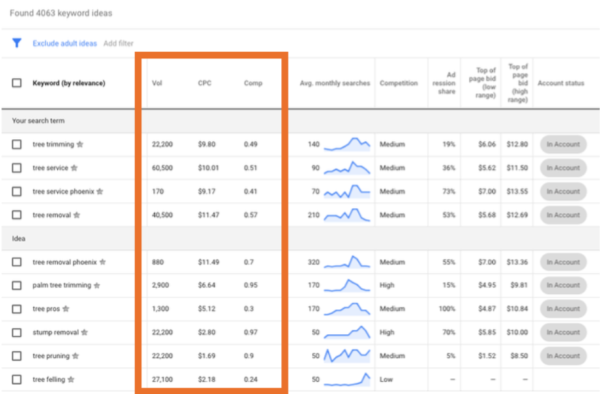Star the stump removal keyword
Image resolution: width=600 pixels, height=394 pixels.
point(84,332)
